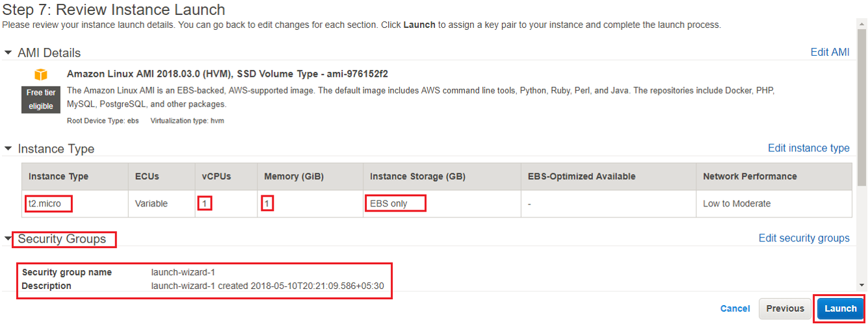868x335 pixels.
Task: Click the Launch button
Action: (x=840, y=308)
